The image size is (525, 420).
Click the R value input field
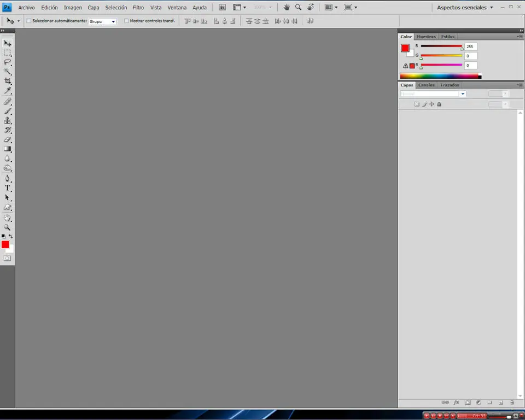(x=470, y=46)
